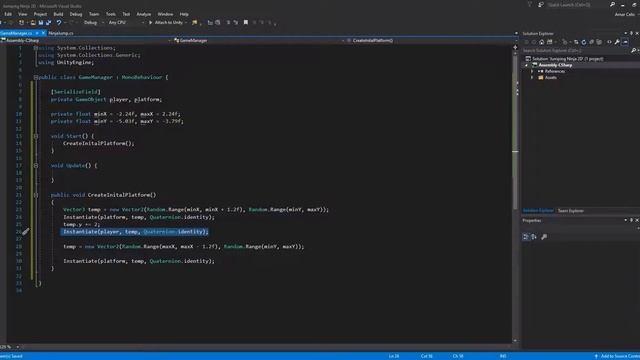Open the Project menu
This screenshot has height=360, width=640.
click(40, 14)
